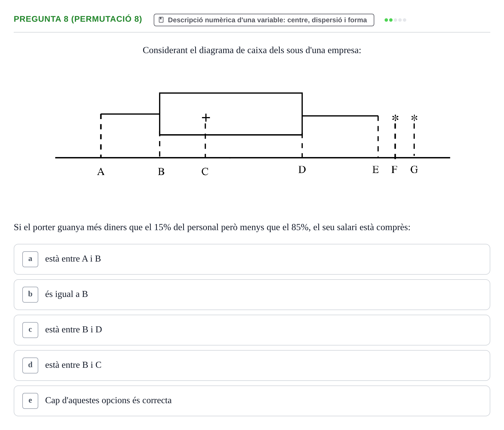Select answer letter box d
504x430 pixels.
click(x=30, y=365)
